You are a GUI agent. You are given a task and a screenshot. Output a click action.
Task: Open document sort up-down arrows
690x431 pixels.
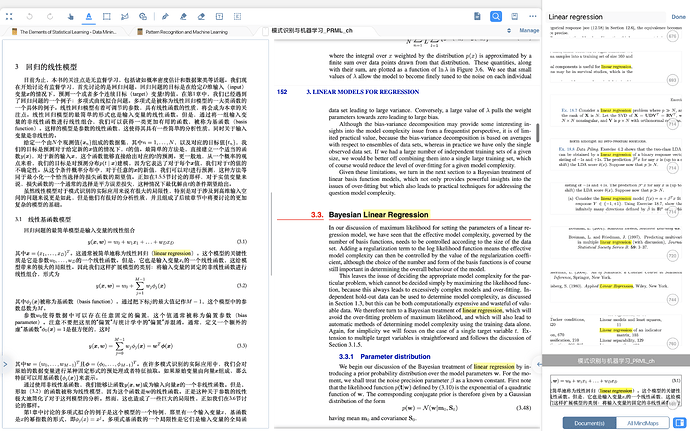pyautogui.click(x=509, y=30)
